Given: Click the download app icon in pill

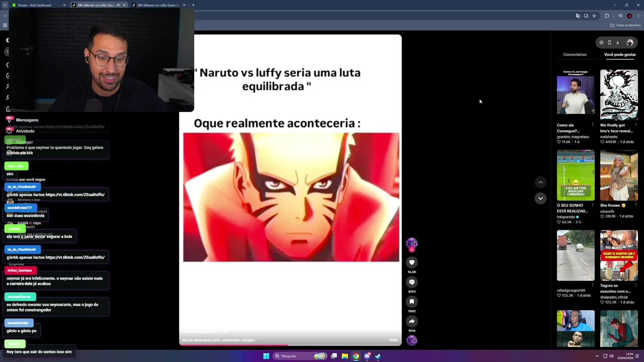Looking at the screenshot, I should (x=617, y=43).
